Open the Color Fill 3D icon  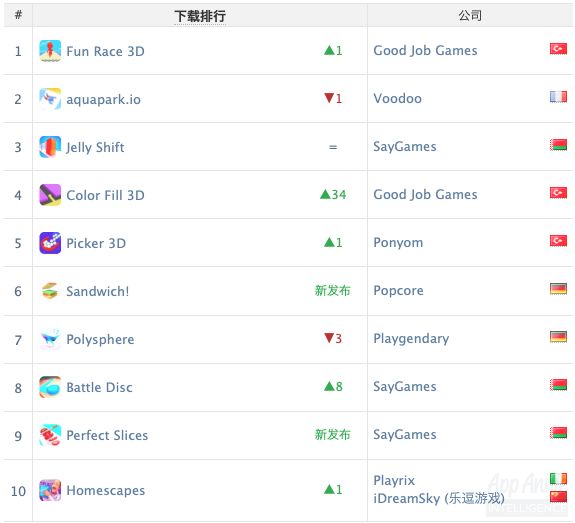(50, 195)
